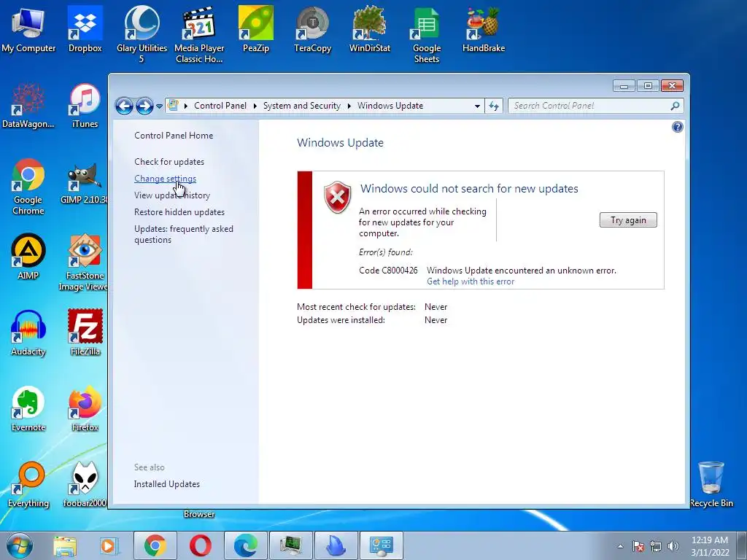Open File Explorer from taskbar
Viewport: 747px width, 560px height.
click(x=65, y=545)
